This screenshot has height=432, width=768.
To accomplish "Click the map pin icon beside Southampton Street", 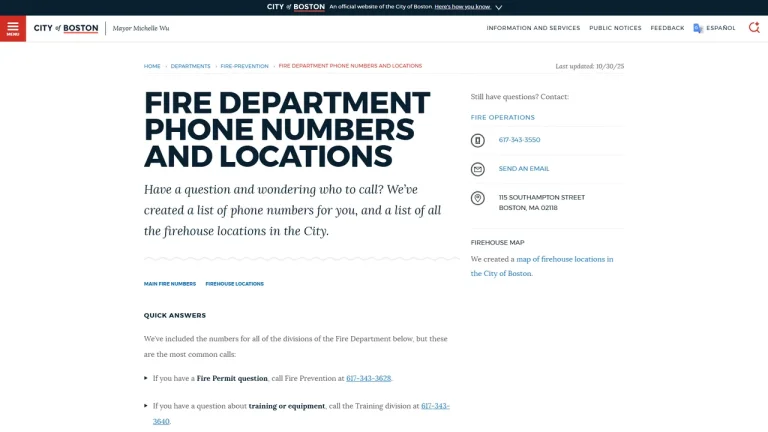I will (x=478, y=198).
